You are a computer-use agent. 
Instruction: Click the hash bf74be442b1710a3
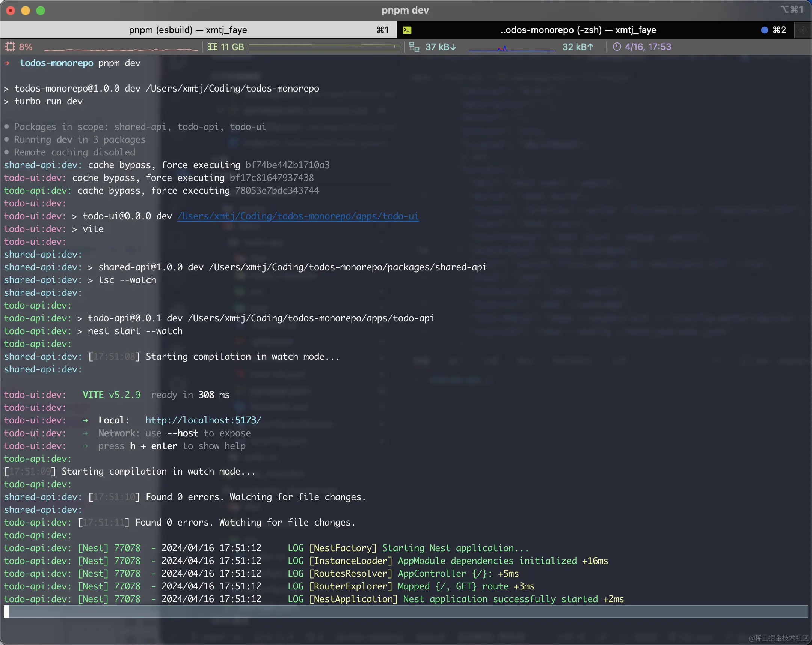(287, 165)
